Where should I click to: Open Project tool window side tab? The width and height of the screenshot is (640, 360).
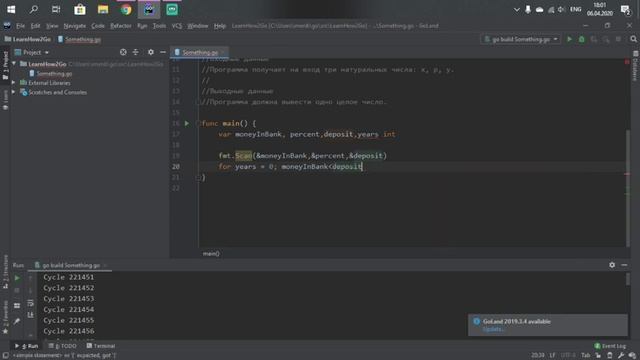coord(5,65)
